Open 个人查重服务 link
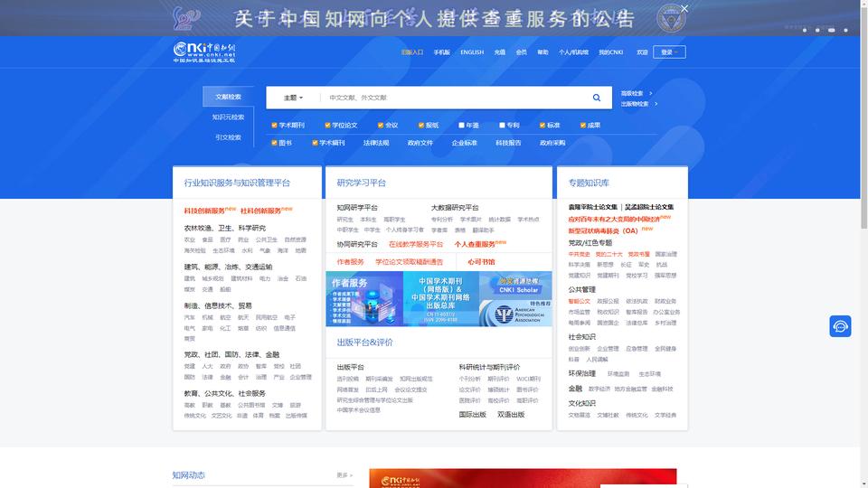Viewport: 868px width, 488px height. (x=475, y=244)
